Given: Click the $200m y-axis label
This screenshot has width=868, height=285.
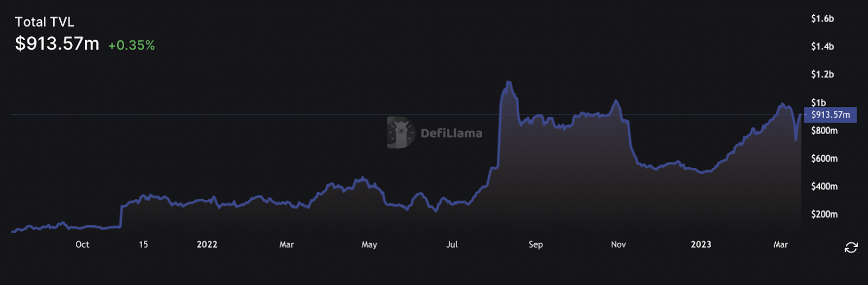Looking at the screenshot, I should click(825, 214).
